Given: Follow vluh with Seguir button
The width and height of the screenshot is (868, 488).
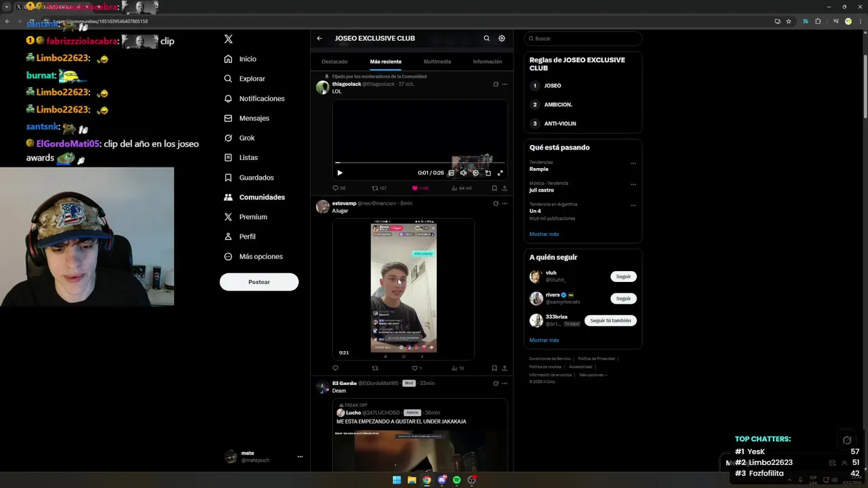Looking at the screenshot, I should [x=623, y=277].
